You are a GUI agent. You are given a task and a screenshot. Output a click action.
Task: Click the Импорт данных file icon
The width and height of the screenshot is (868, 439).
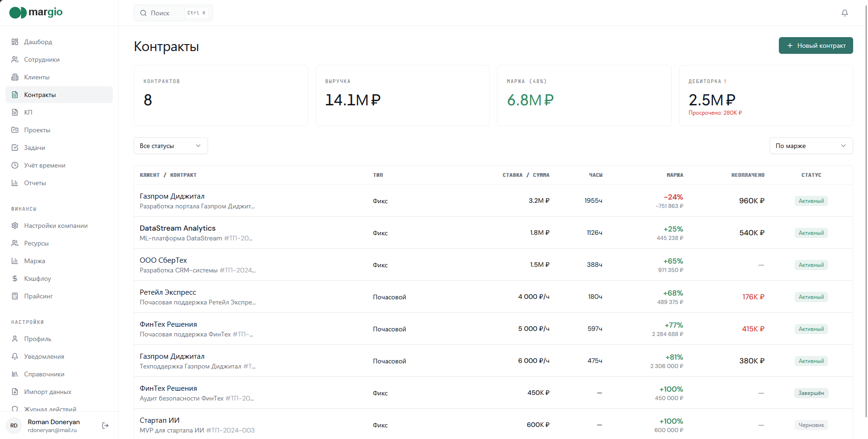15,392
